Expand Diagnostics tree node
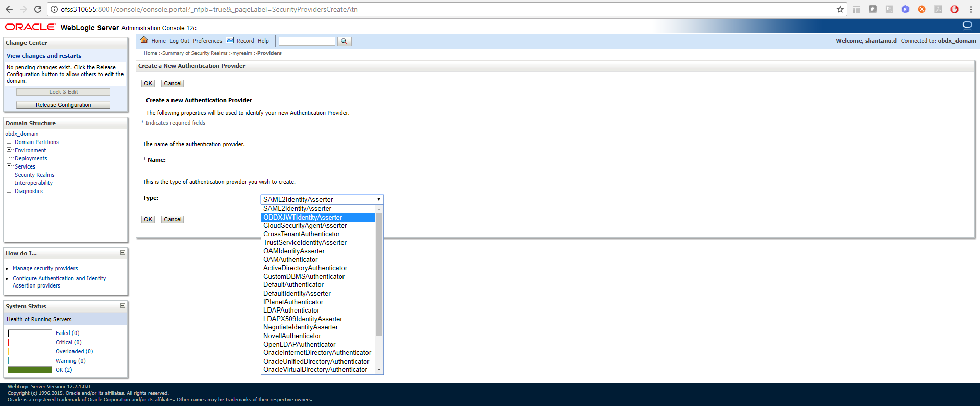 [x=9, y=190]
